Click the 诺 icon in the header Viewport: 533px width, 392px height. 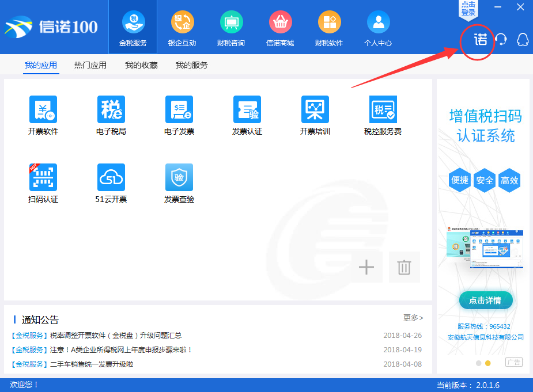(481, 40)
